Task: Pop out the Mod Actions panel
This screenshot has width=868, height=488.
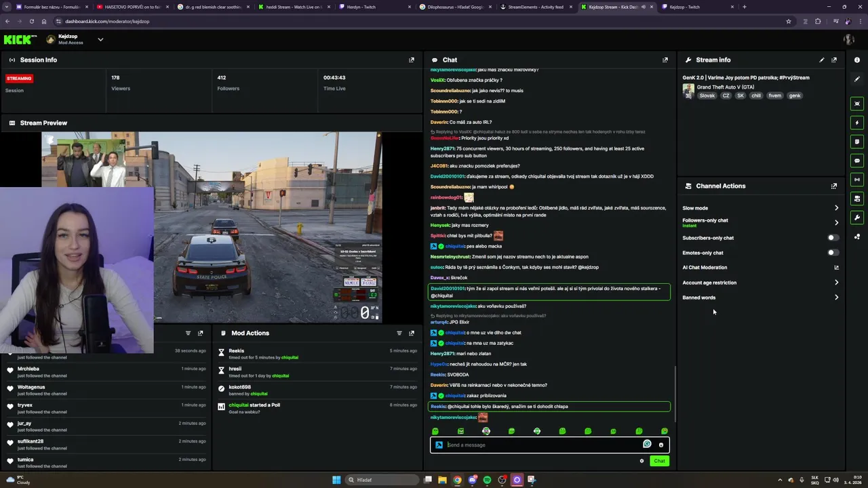Action: 412,333
